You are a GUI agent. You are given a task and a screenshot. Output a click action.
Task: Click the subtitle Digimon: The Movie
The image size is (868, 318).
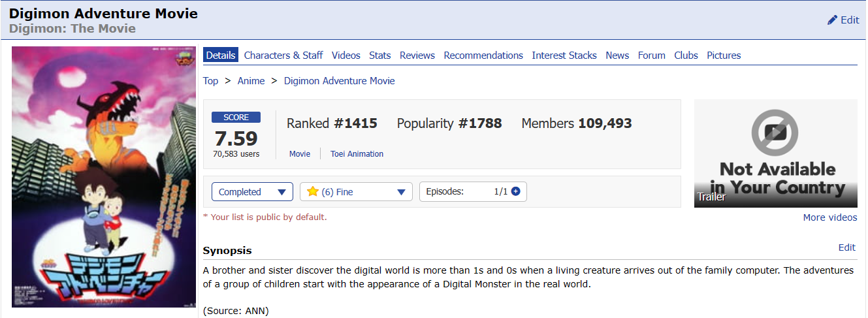coord(72,29)
